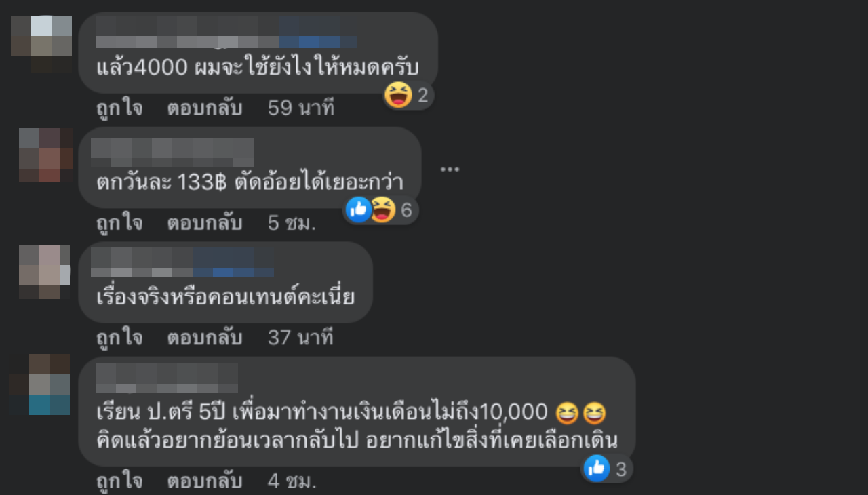Viewport: 868px width, 495px height.
Task: Reply to the 133฿ per day comment
Action: click(205, 223)
